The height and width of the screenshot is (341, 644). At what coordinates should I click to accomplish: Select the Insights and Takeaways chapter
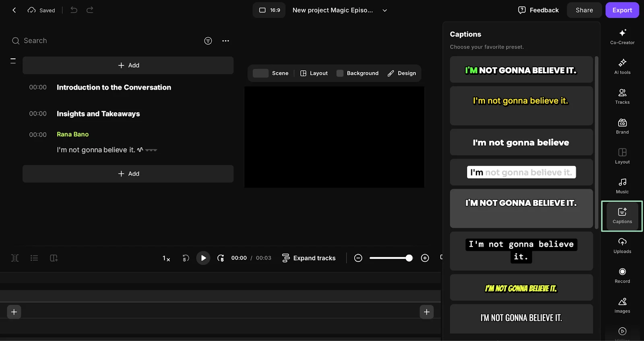click(x=98, y=114)
